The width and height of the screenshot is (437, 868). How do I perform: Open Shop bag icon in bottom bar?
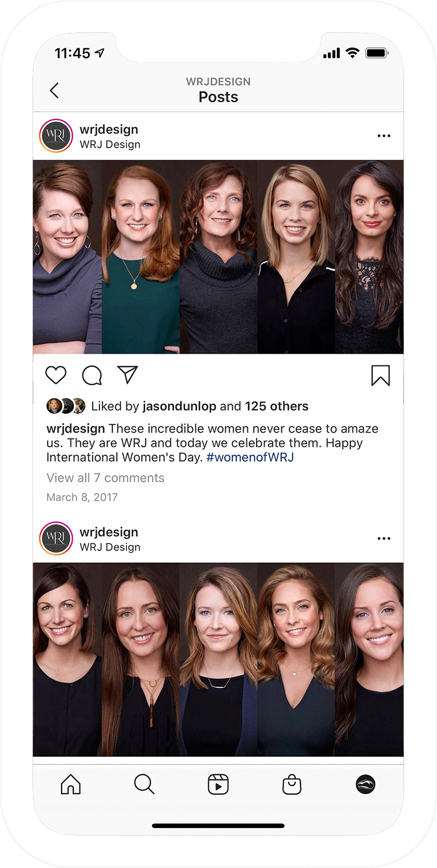(292, 785)
